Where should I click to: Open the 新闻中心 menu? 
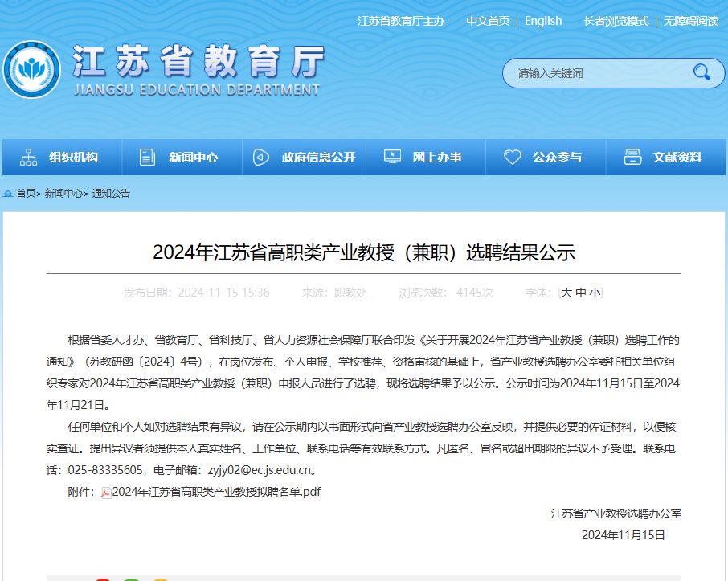[x=182, y=157]
